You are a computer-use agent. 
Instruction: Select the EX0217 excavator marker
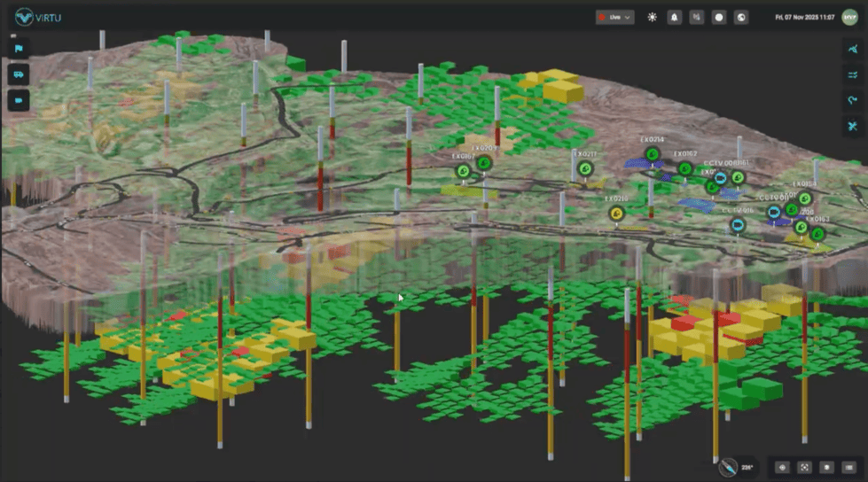(584, 167)
